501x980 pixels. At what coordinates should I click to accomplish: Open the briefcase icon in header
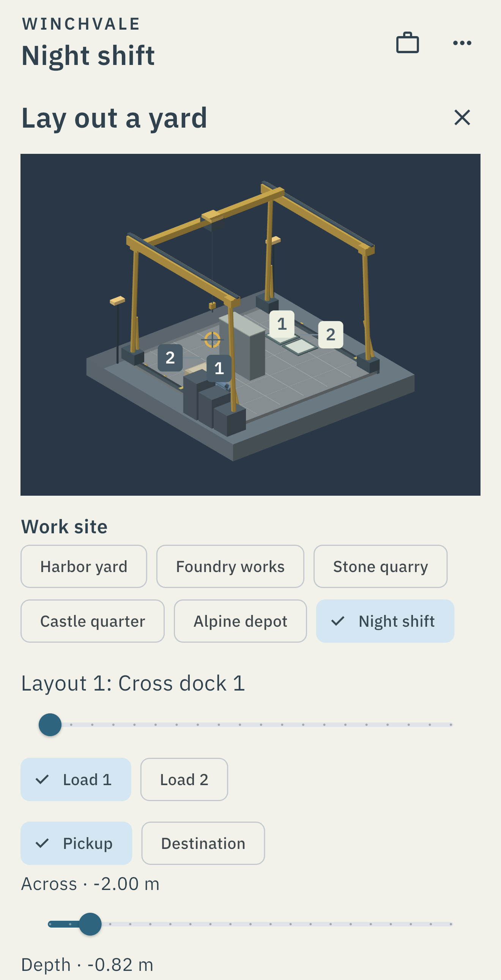coord(408,43)
